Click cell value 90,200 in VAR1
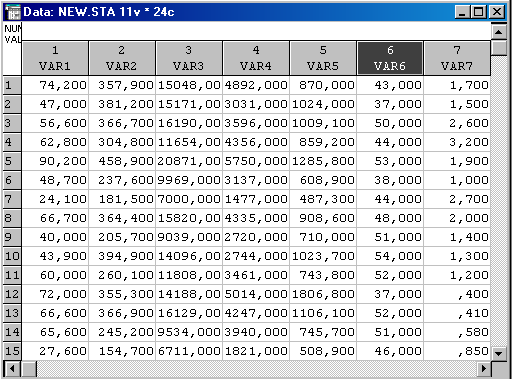This screenshot has width=512, height=379. pyautogui.click(x=55, y=161)
